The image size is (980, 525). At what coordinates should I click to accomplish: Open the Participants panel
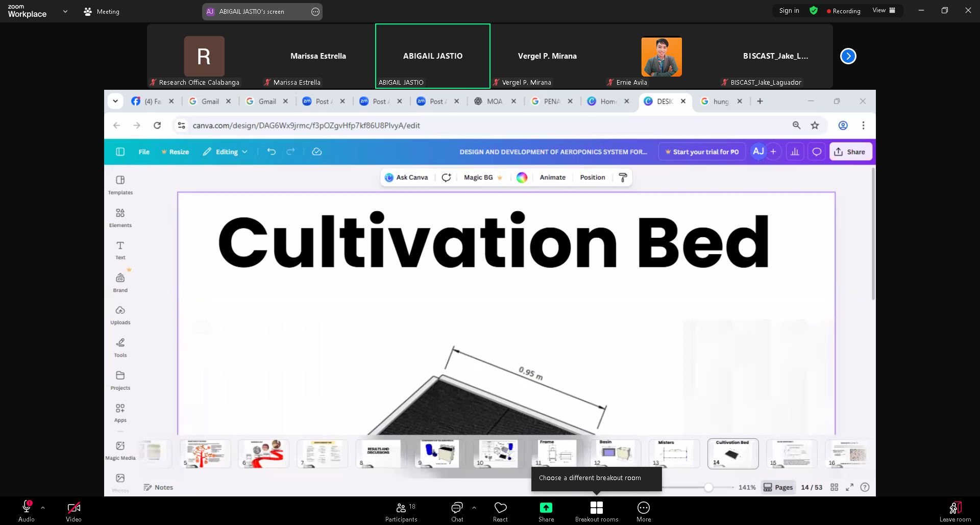(401, 511)
